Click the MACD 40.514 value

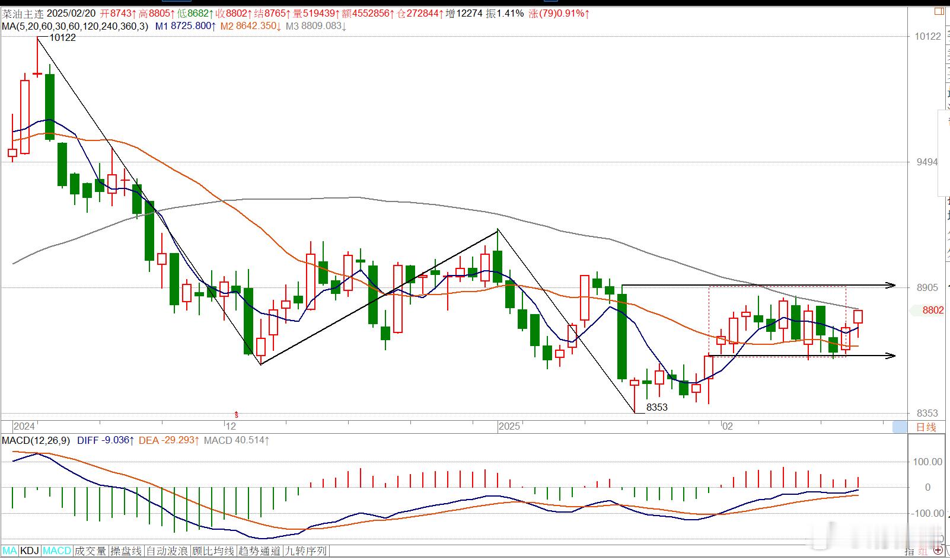237,440
